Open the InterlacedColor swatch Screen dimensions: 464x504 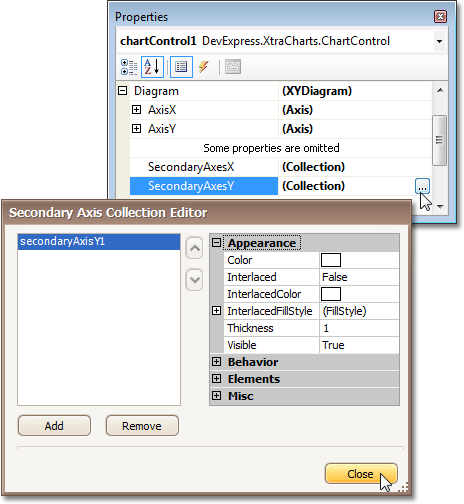[x=331, y=294]
